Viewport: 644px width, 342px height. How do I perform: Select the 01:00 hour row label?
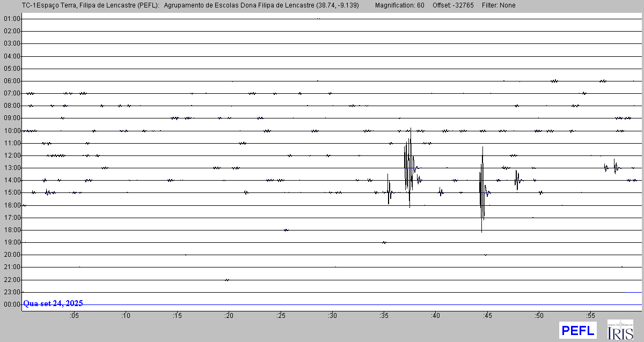click(12, 19)
